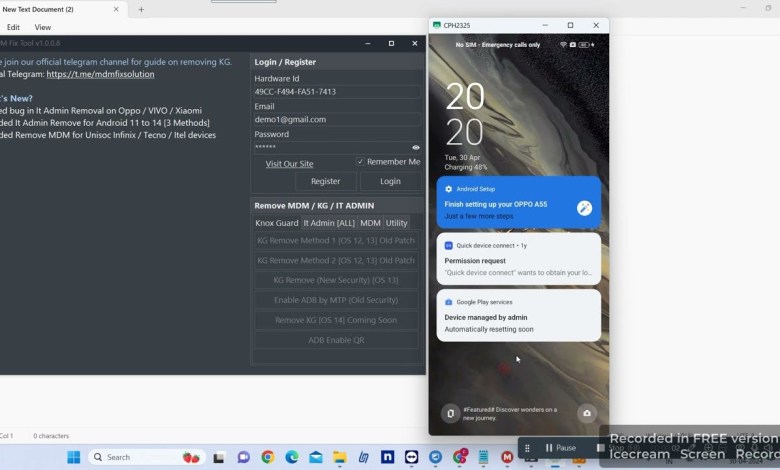Open Device managed by admin notification

518,315
